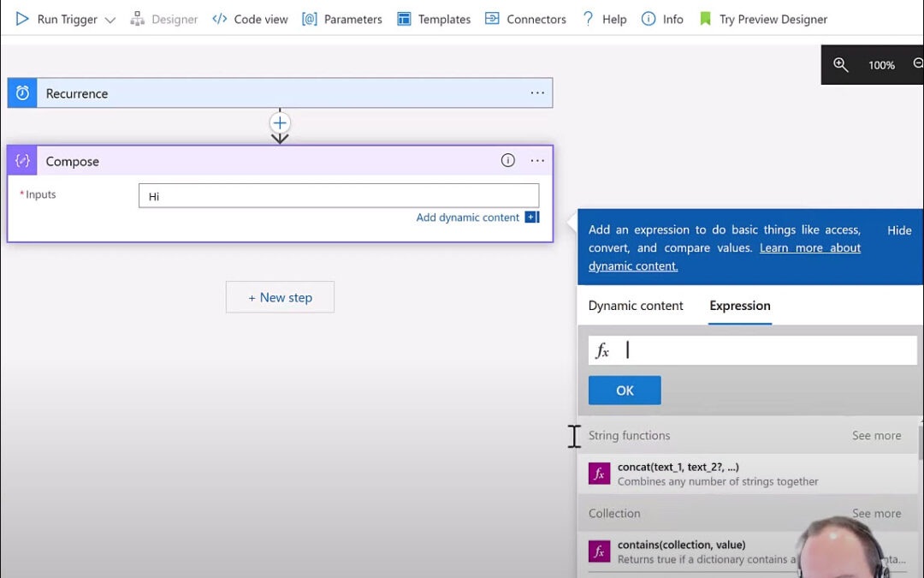Open the Designer view
Image resolution: width=924 pixels, height=578 pixels.
coord(163,19)
